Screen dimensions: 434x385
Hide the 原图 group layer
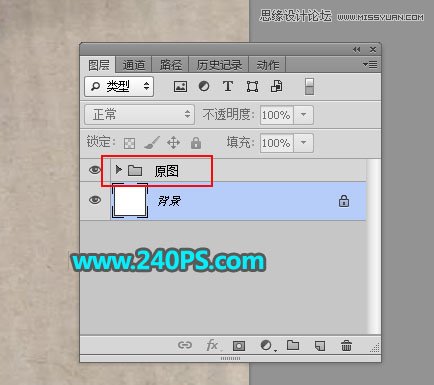[x=95, y=170]
